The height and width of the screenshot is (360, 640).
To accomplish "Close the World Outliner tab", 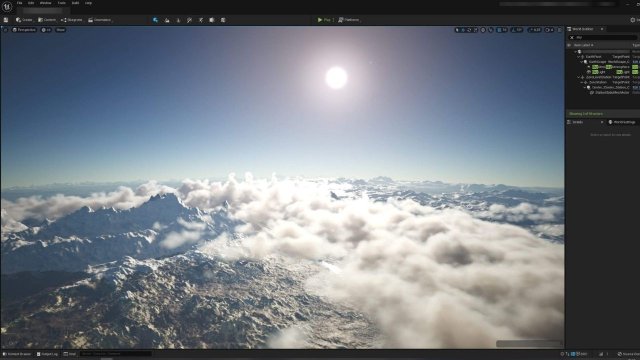I will coord(602,29).
